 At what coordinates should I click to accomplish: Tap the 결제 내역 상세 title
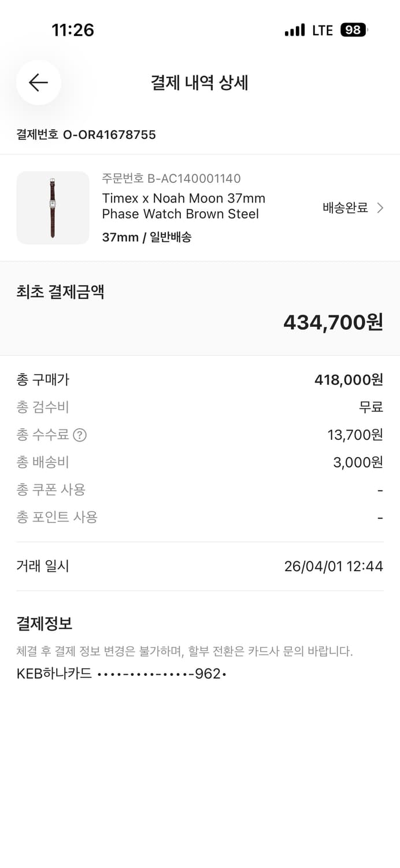point(199,83)
